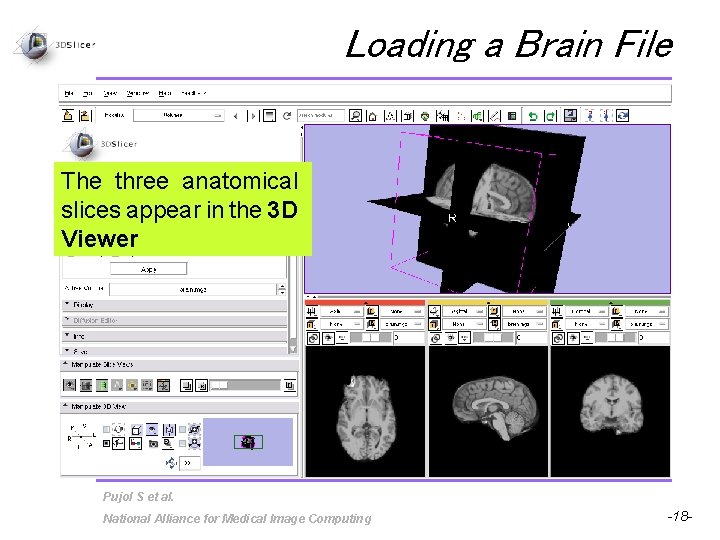Viewport: 720px width, 540px height.
Task: Open the orientation dropdown in green slice viewer
Action: [x=585, y=311]
